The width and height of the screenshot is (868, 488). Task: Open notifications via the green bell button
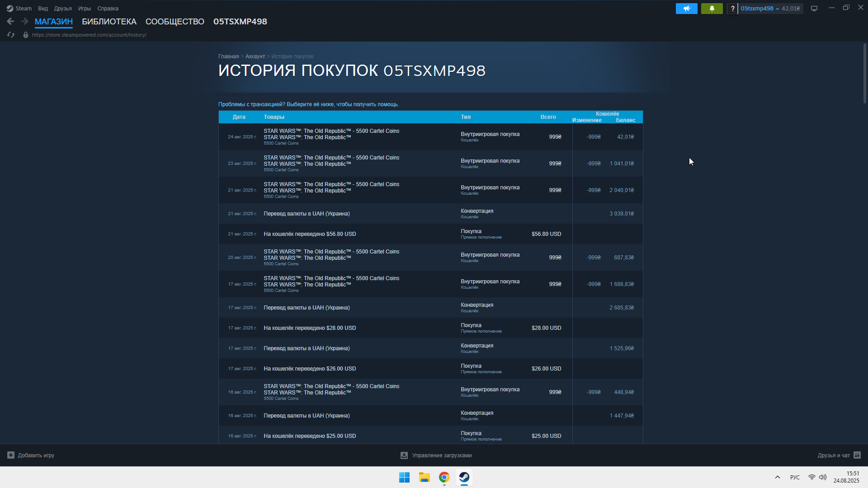(712, 9)
